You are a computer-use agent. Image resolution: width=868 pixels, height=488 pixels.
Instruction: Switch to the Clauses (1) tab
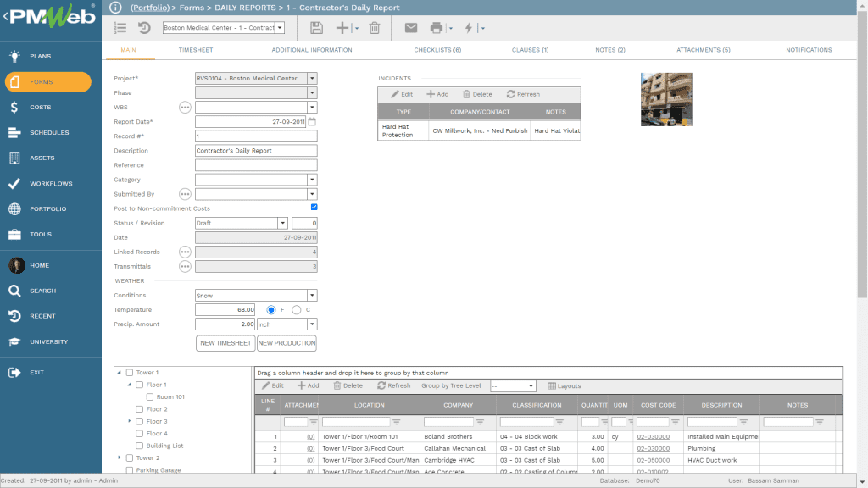(530, 50)
